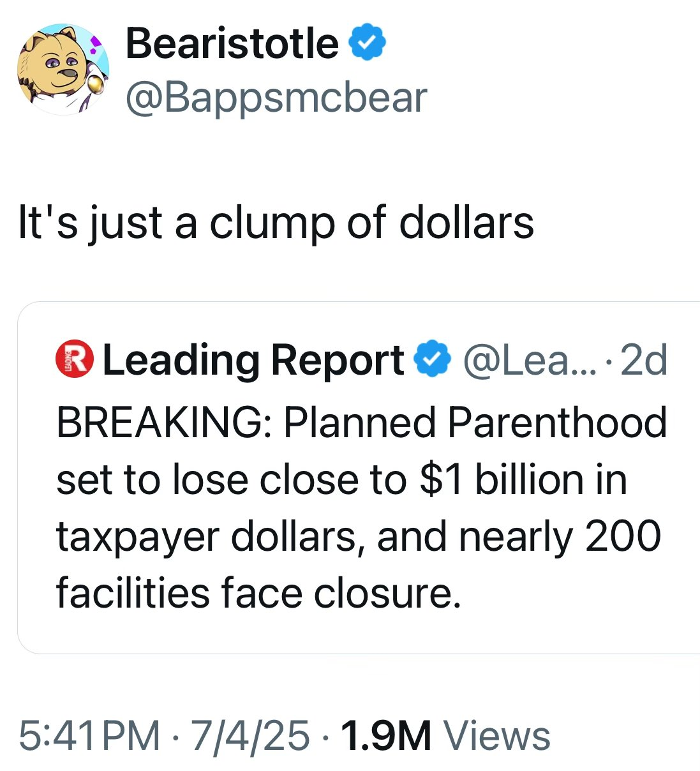Click "facilities face closure" line of quote
700x771 pixels.
coord(258,593)
